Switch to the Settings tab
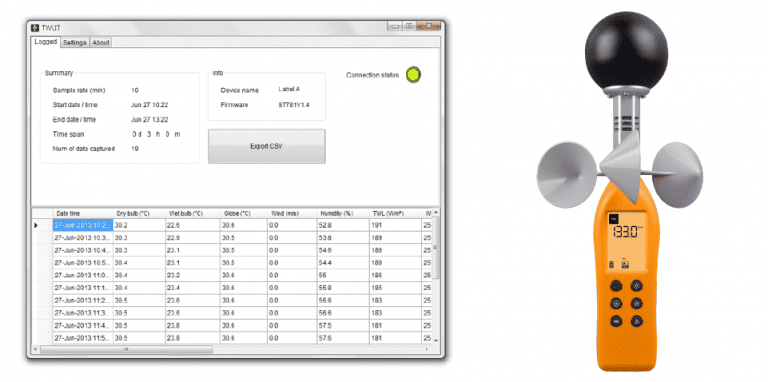 [75, 43]
